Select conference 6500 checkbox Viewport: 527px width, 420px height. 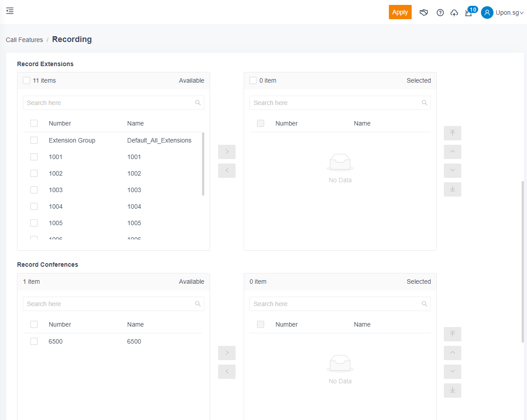click(x=34, y=341)
